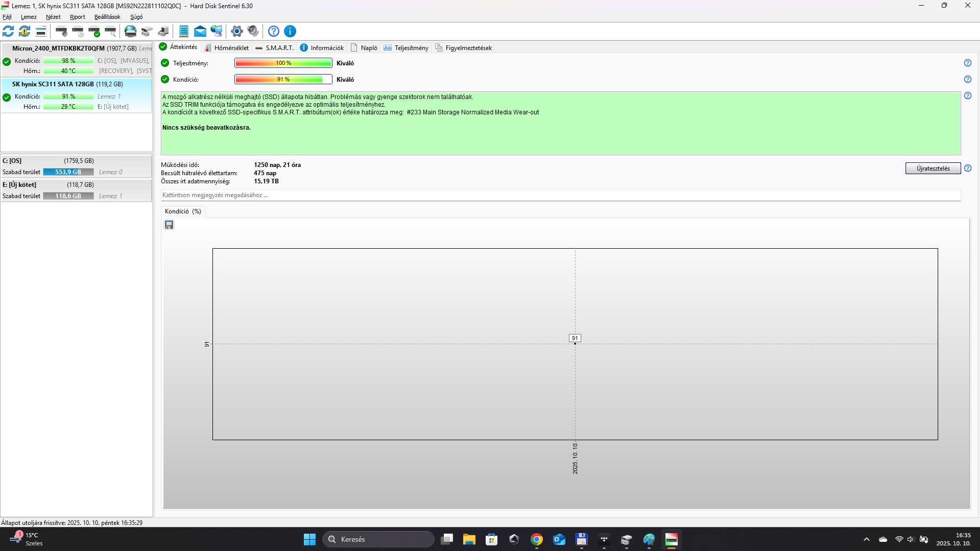
Task: Click the question mark help toolbar icon
Action: click(274, 31)
